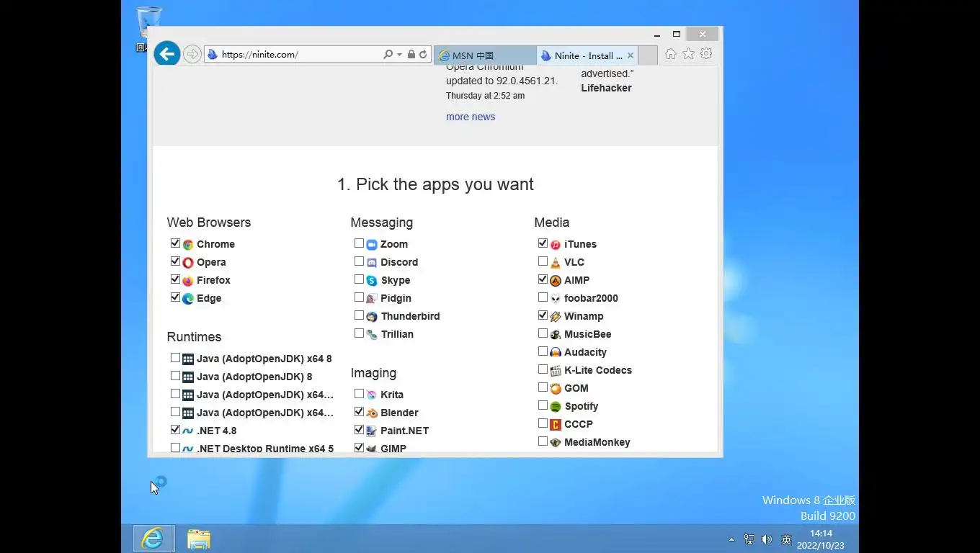Click the K-Lite Codecs icon
Image resolution: width=980 pixels, height=553 pixels.
pos(556,371)
